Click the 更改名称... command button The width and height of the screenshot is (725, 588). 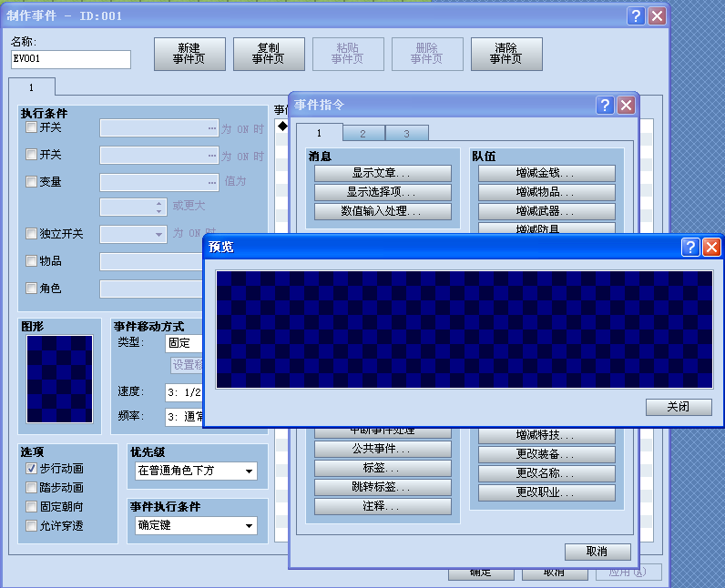pyautogui.click(x=546, y=474)
